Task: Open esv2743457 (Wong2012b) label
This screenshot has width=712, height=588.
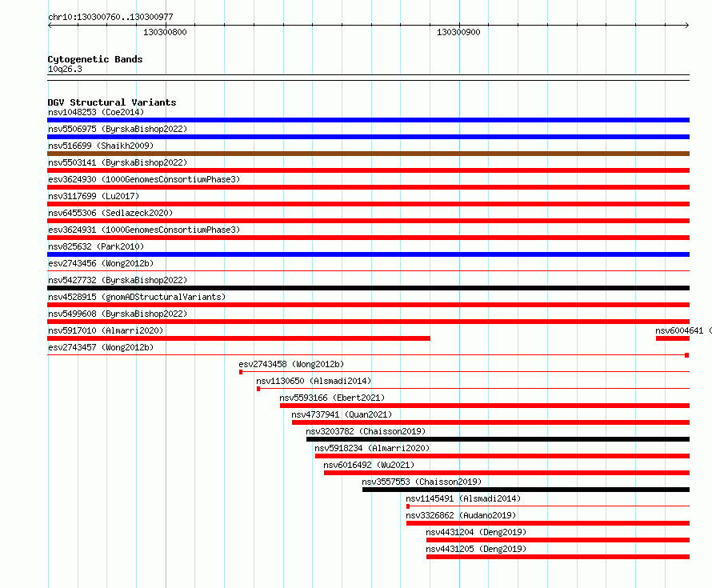Action: coord(101,347)
